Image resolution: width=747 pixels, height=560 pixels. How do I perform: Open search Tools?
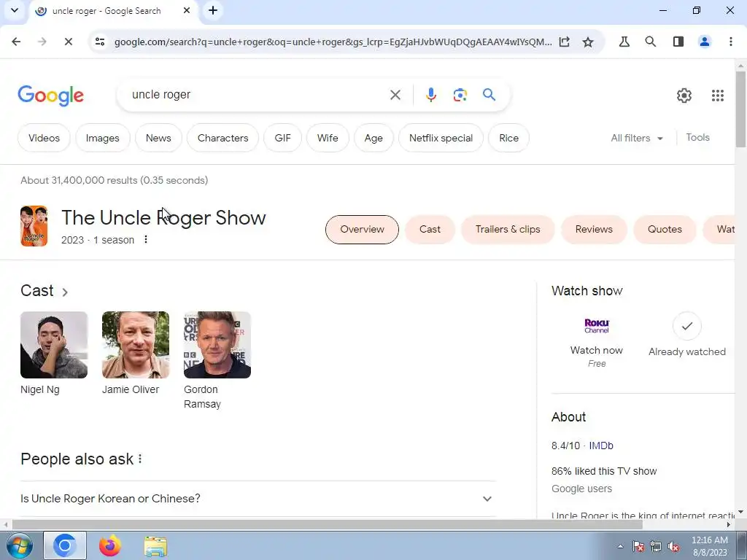coord(697,138)
